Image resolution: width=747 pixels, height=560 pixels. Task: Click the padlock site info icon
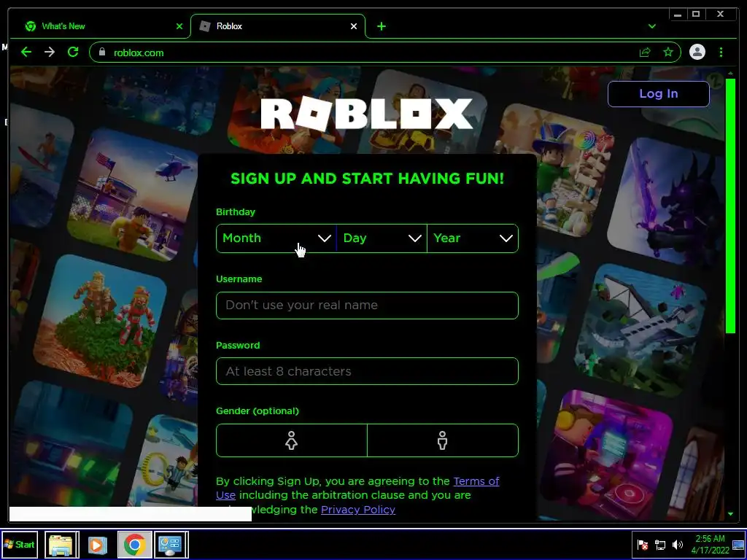pyautogui.click(x=101, y=52)
